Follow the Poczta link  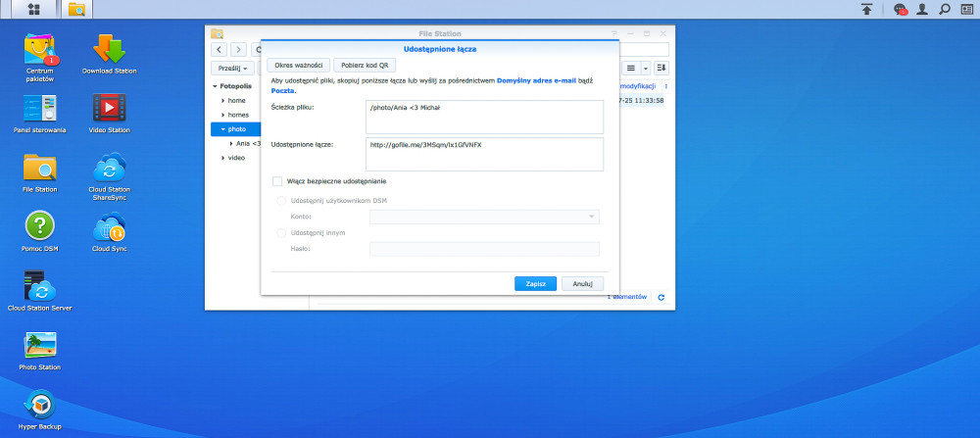click(282, 90)
